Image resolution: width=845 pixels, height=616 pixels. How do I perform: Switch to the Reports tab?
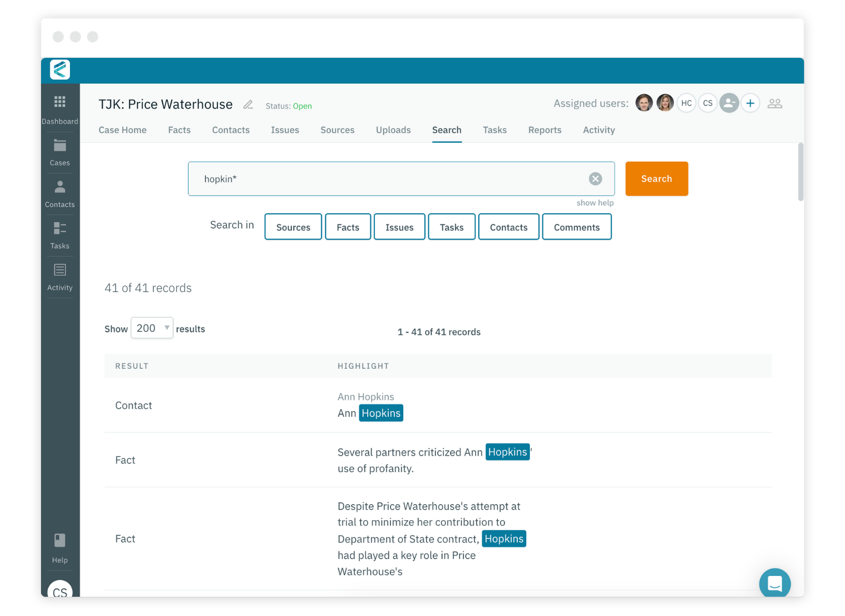click(545, 130)
